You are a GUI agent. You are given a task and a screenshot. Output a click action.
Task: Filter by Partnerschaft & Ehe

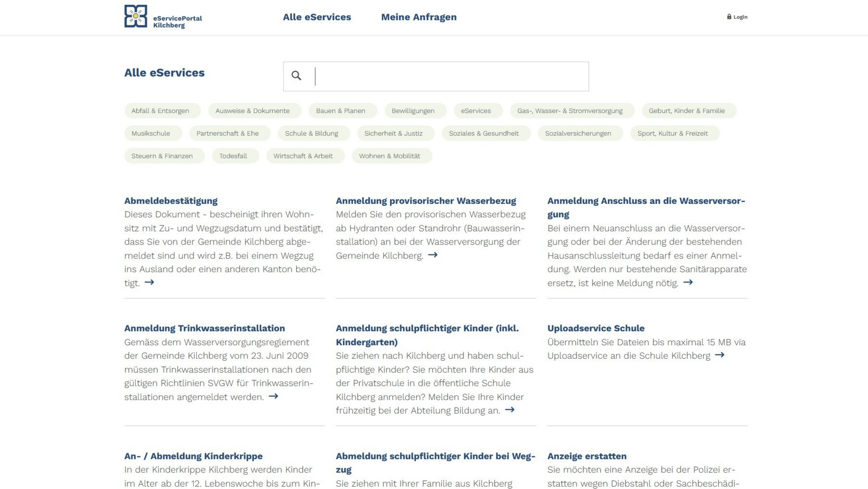point(230,133)
